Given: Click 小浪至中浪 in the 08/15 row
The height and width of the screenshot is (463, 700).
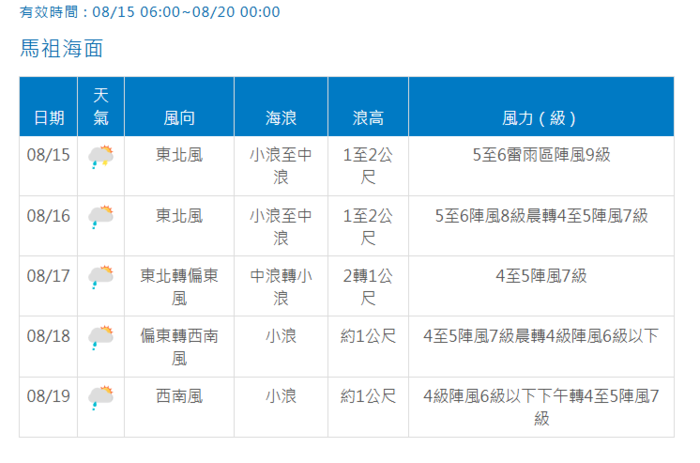Looking at the screenshot, I should click(281, 166).
